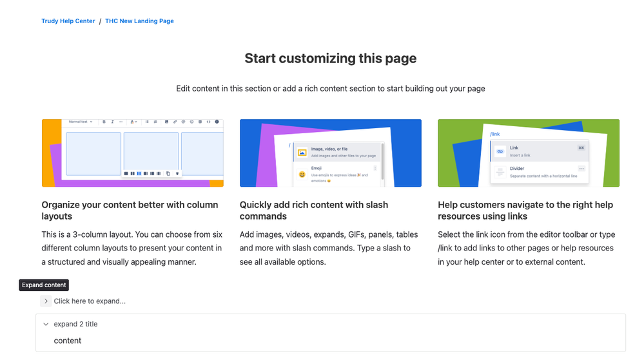The image size is (644, 358).
Task: Click heading 'Organize your content better with column layouts'
Action: (x=130, y=211)
